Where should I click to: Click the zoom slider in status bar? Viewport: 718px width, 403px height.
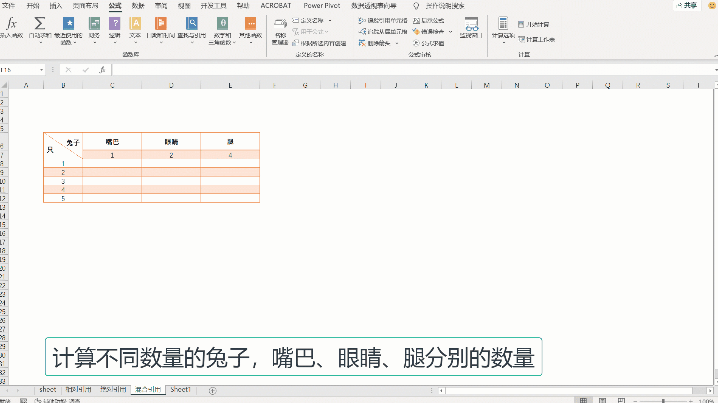coord(663,401)
